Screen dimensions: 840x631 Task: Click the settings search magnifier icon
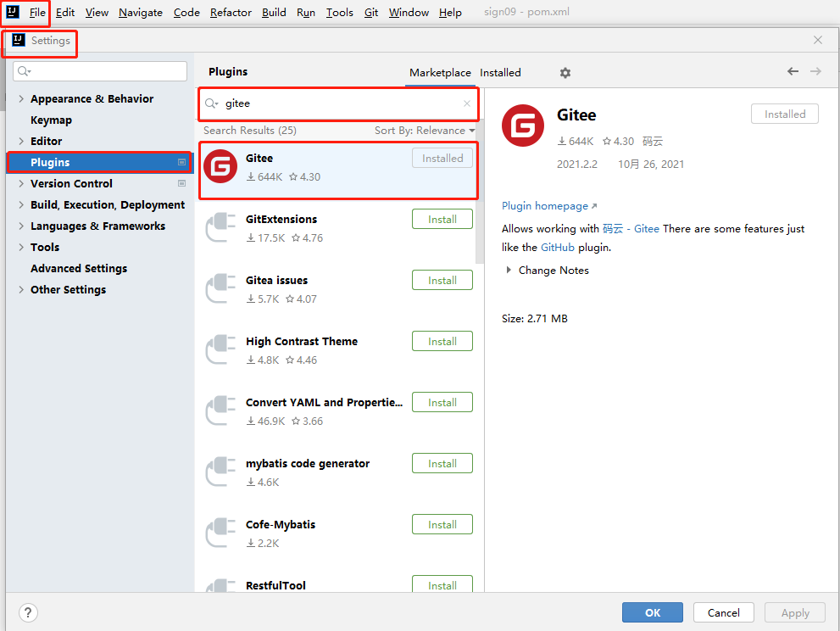tap(24, 71)
